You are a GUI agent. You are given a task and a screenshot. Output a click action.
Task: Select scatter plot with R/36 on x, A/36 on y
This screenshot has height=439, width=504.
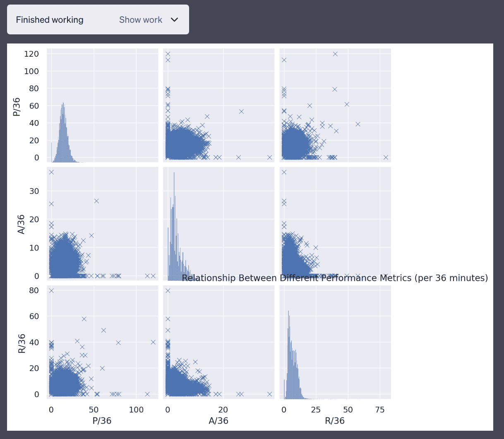point(335,224)
